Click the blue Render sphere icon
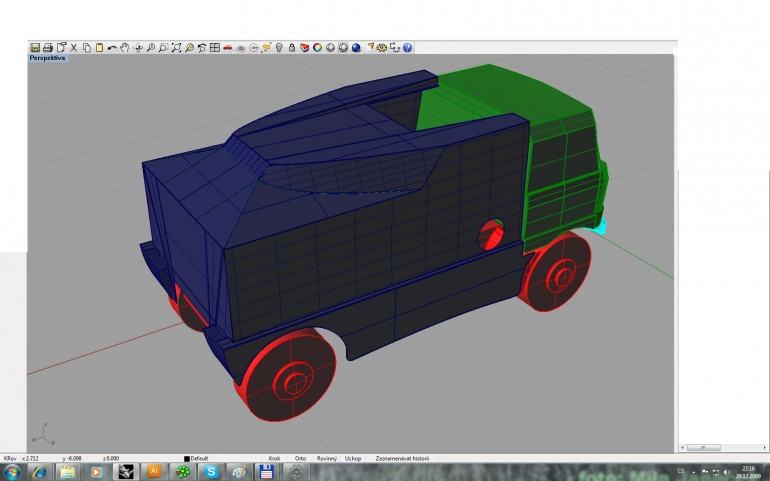This screenshot has width=770, height=481. point(356,48)
